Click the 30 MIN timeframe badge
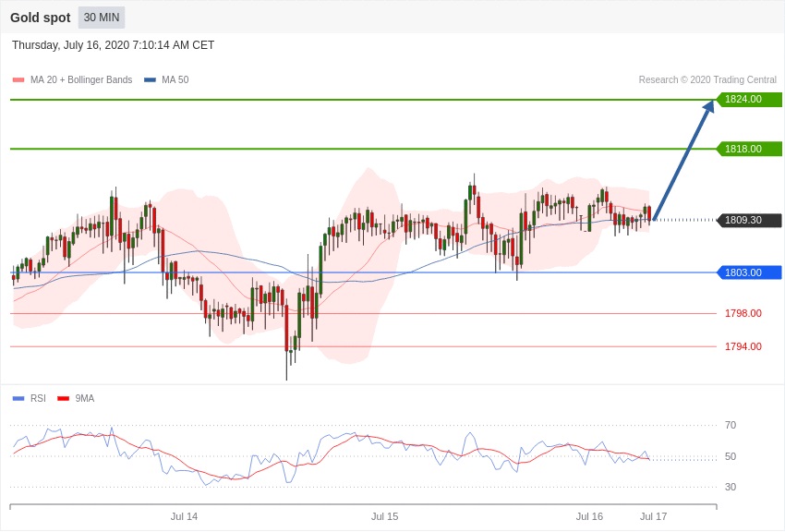The image size is (785, 532). click(x=102, y=18)
